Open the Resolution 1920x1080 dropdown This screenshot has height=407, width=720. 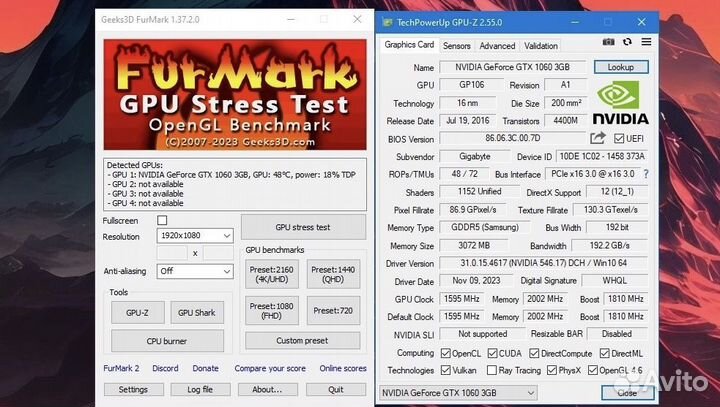click(195, 236)
